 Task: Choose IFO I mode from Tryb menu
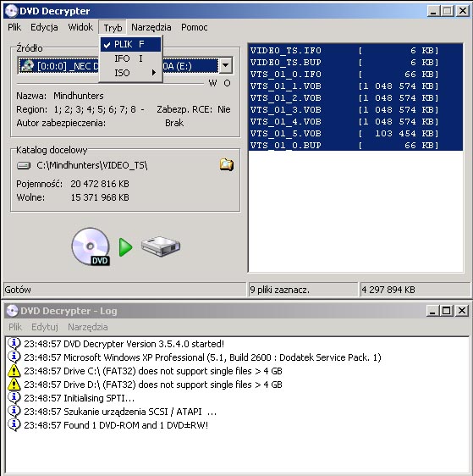[x=130, y=58]
